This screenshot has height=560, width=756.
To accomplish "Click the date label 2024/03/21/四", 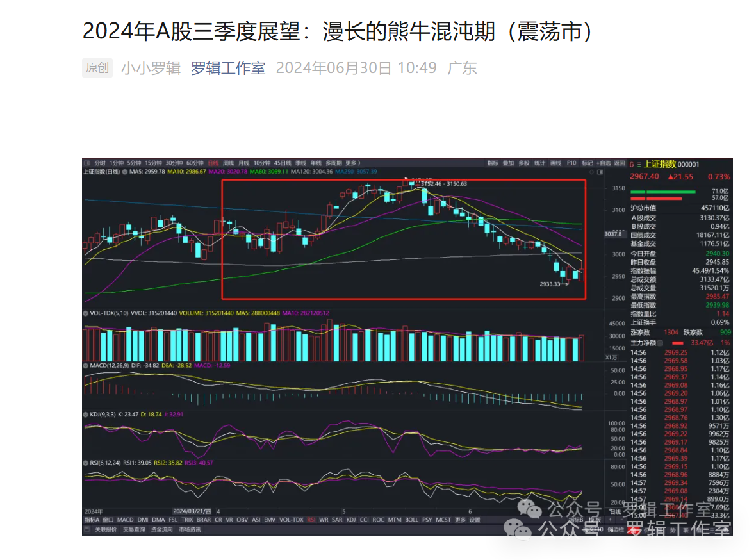I will (x=192, y=511).
